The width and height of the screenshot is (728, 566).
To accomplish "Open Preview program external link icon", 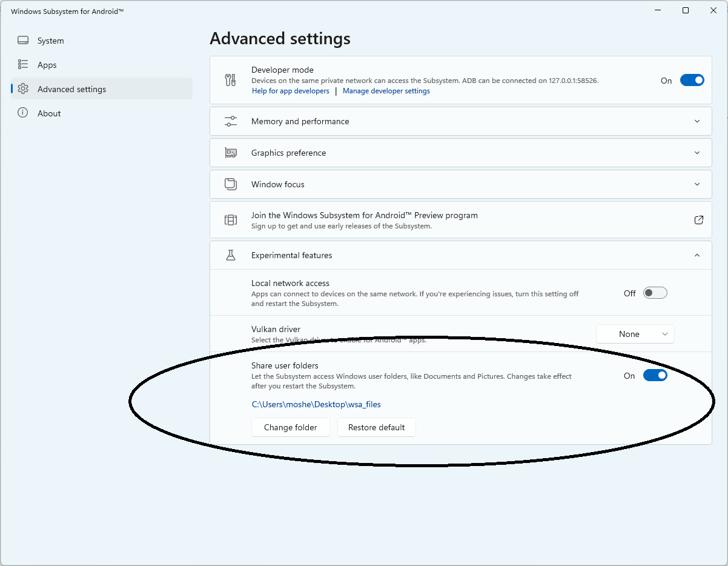I will 698,220.
